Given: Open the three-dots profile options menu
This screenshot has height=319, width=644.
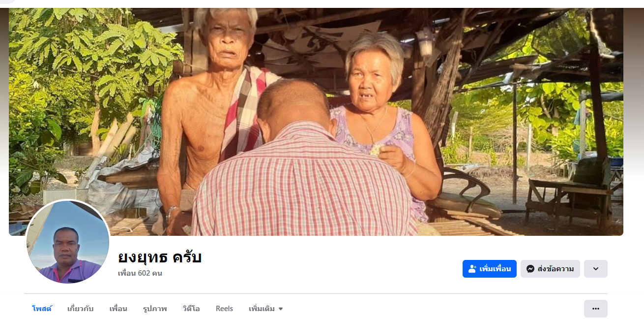Looking at the screenshot, I should pyautogui.click(x=596, y=309).
